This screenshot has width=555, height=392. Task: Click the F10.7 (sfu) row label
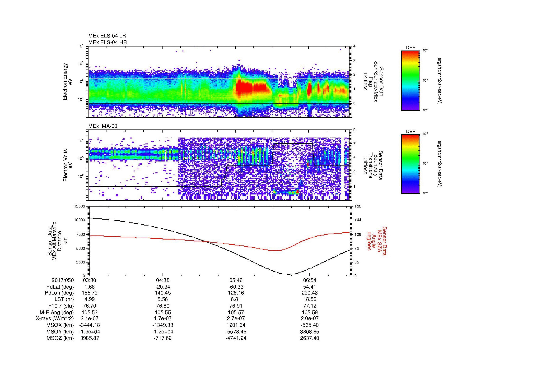point(61,306)
